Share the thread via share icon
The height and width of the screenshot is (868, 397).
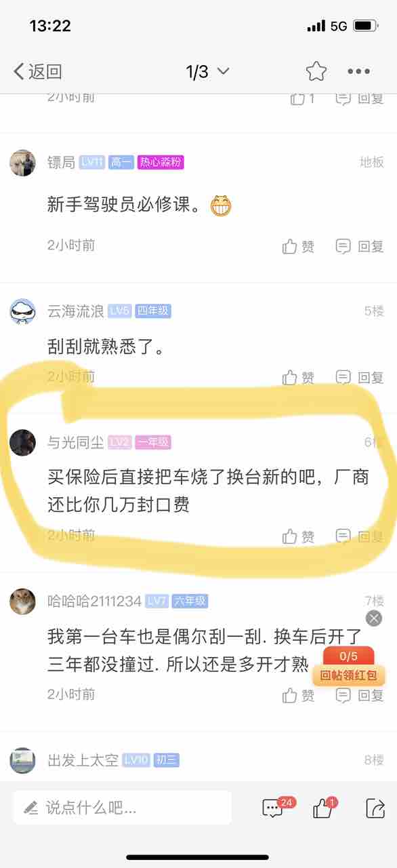click(x=375, y=808)
